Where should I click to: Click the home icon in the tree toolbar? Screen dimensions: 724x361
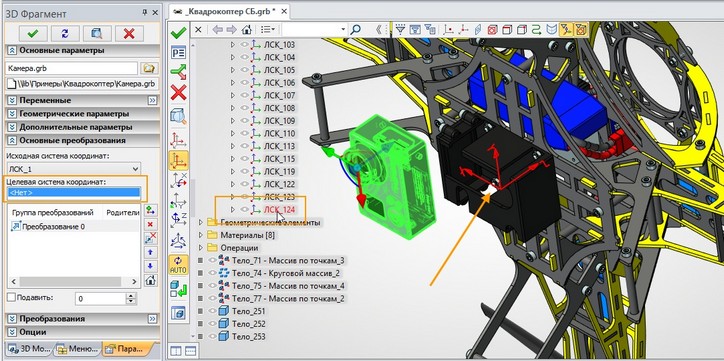click(x=247, y=30)
